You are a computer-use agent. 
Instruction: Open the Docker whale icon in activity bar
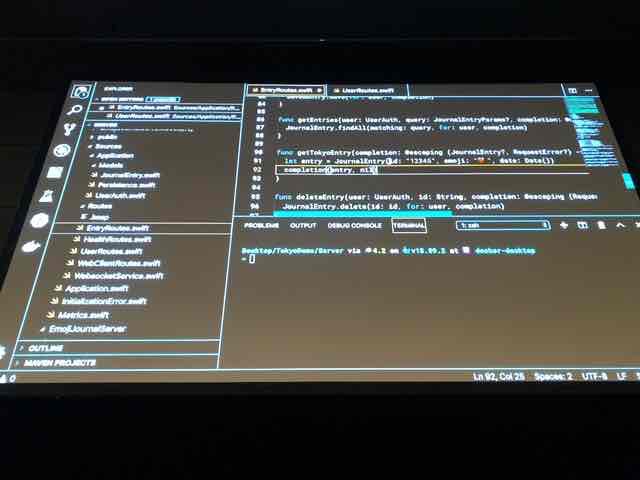pos(31,246)
